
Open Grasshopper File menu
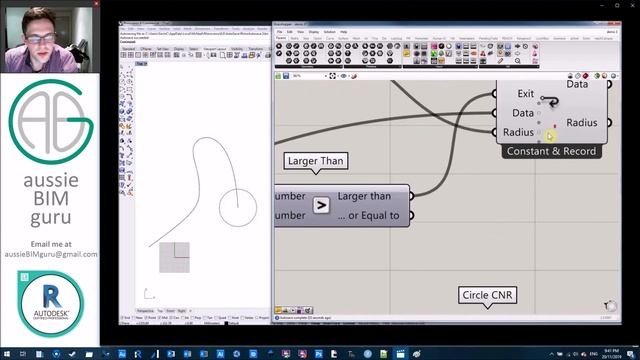pos(280,32)
